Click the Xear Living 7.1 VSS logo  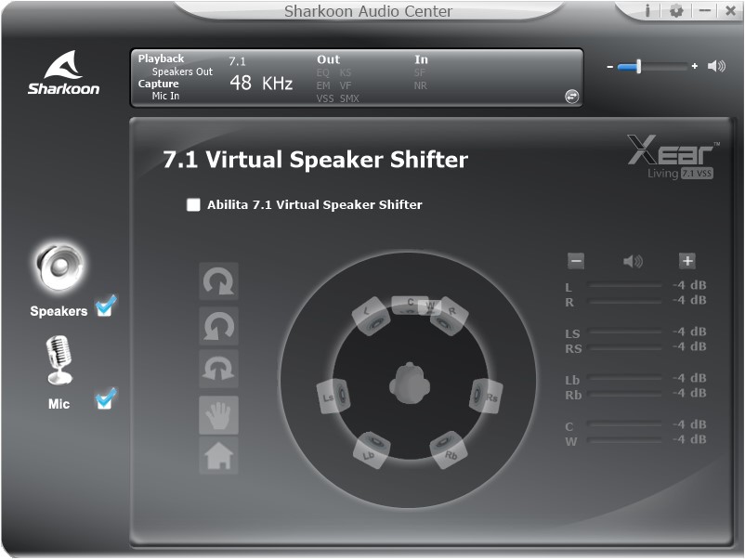673,157
